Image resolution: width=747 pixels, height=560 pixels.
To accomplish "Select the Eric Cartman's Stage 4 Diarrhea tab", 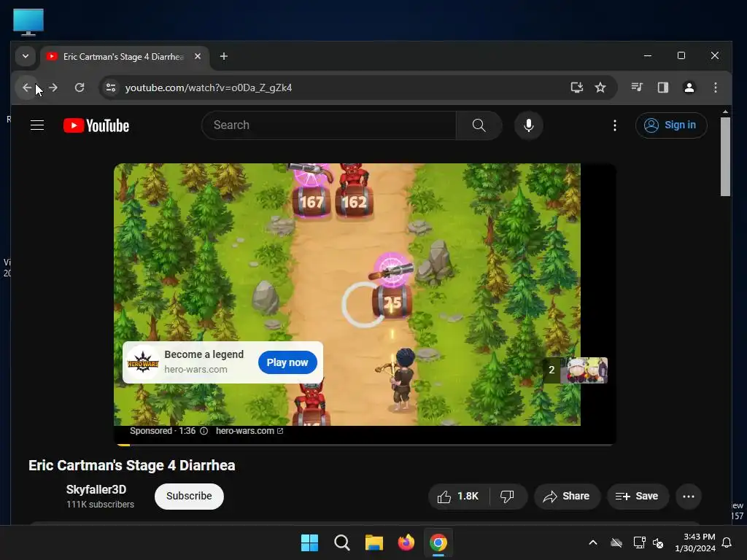I will (125, 56).
